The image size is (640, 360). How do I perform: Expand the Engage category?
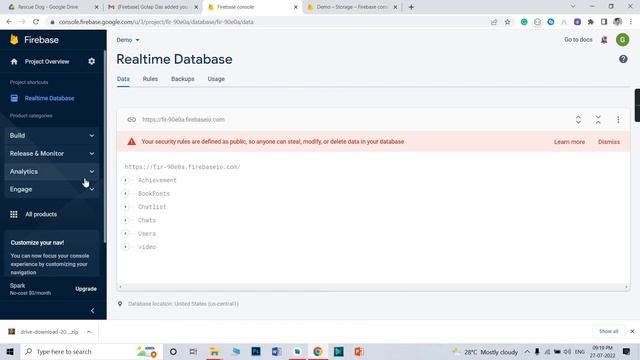pyautogui.click(x=52, y=189)
